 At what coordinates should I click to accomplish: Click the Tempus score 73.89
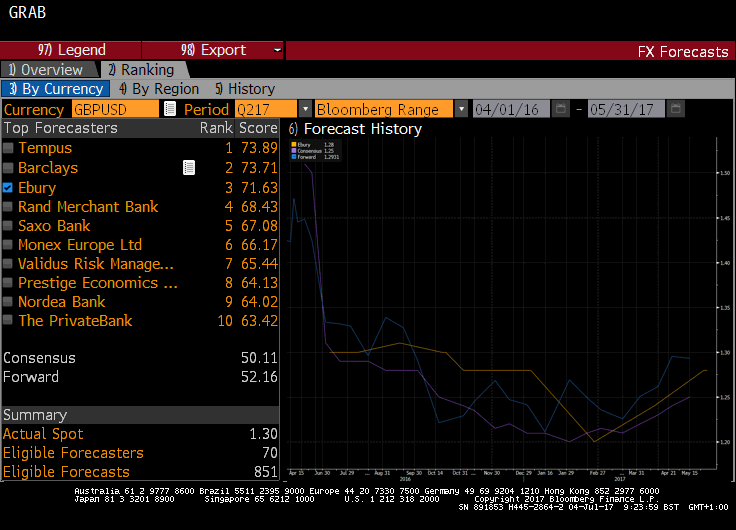(259, 148)
